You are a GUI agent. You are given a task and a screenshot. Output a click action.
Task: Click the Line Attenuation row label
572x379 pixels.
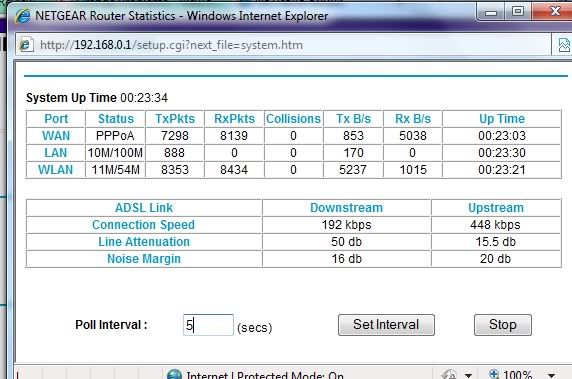(144, 241)
